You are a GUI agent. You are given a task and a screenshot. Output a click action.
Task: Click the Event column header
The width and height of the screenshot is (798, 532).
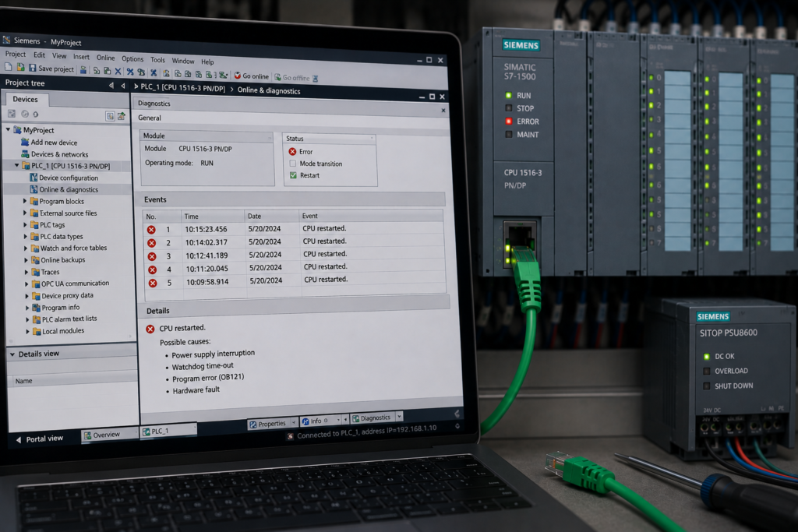pos(371,216)
